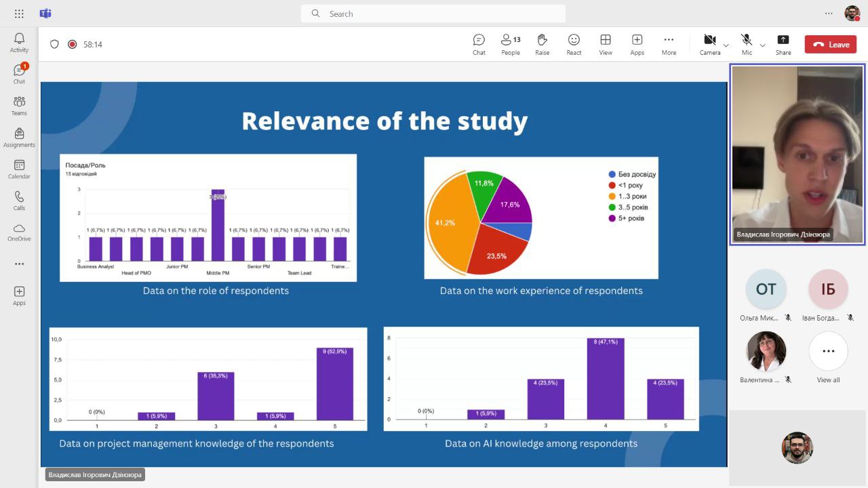The width and height of the screenshot is (868, 488).
Task: Click View all participants
Action: (828, 356)
